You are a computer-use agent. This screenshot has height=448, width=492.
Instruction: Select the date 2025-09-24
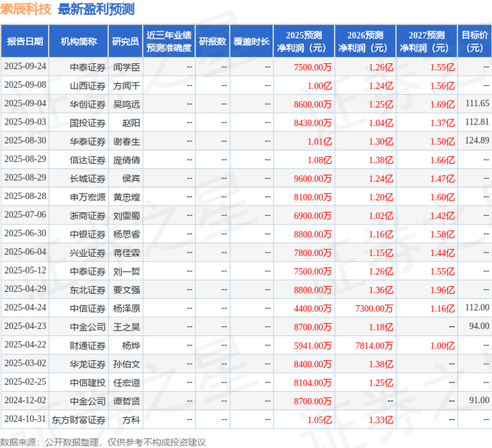[x=25, y=67]
